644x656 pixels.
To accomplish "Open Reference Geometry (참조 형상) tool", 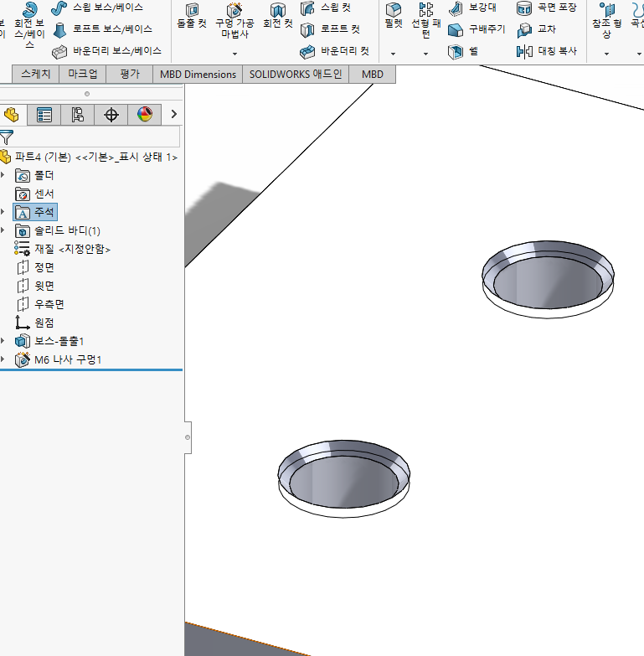I will [x=607, y=21].
